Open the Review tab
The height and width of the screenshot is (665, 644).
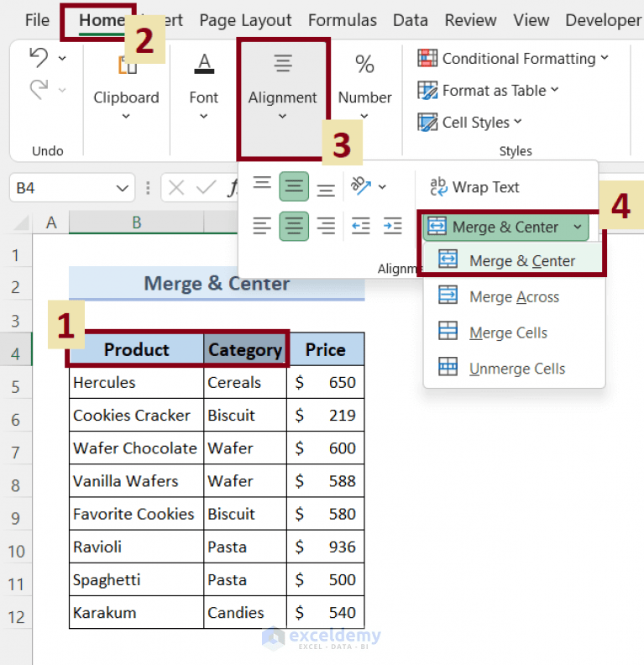tap(470, 20)
